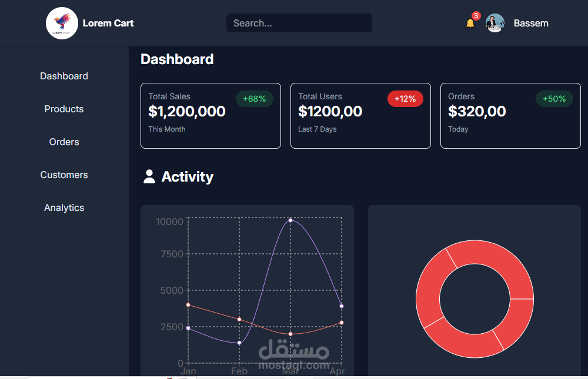Click the 2500 y-axis label
This screenshot has height=379, width=588.
[172, 327]
